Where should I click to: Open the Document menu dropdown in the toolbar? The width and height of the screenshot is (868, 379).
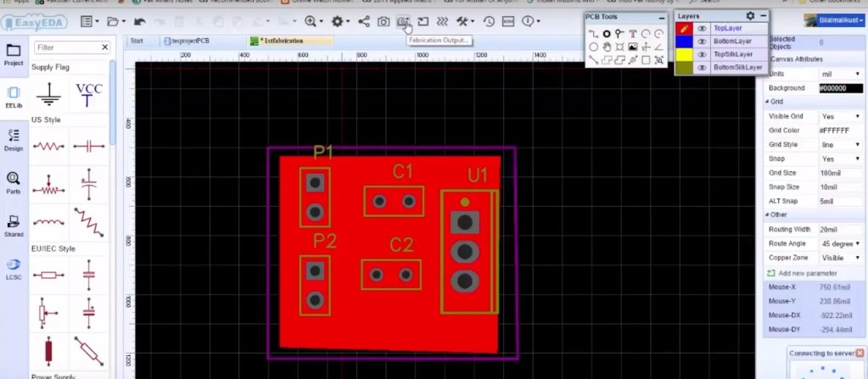tap(89, 21)
